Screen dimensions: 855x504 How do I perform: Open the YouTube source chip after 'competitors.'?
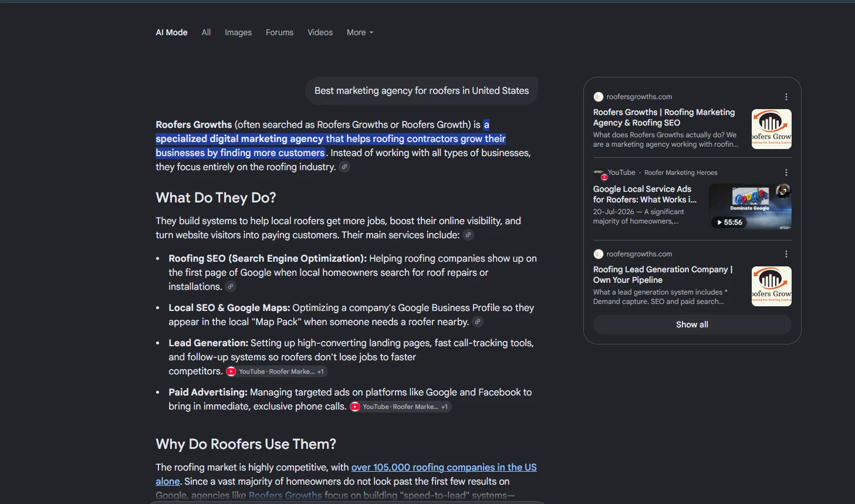[276, 371]
